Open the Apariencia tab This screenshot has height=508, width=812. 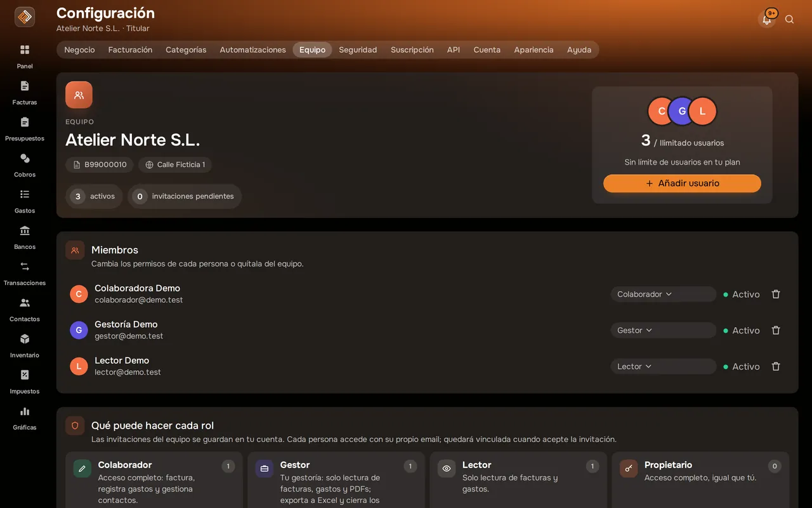(x=534, y=50)
